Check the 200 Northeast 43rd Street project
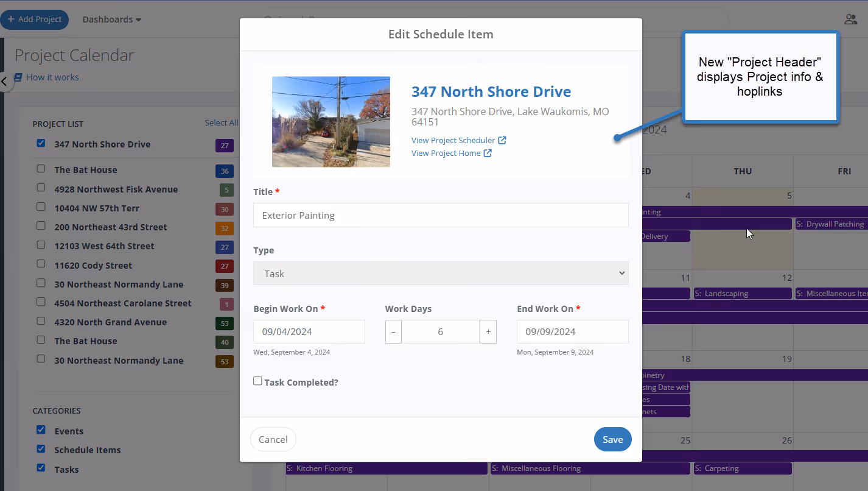The height and width of the screenshot is (491, 868). tap(41, 226)
